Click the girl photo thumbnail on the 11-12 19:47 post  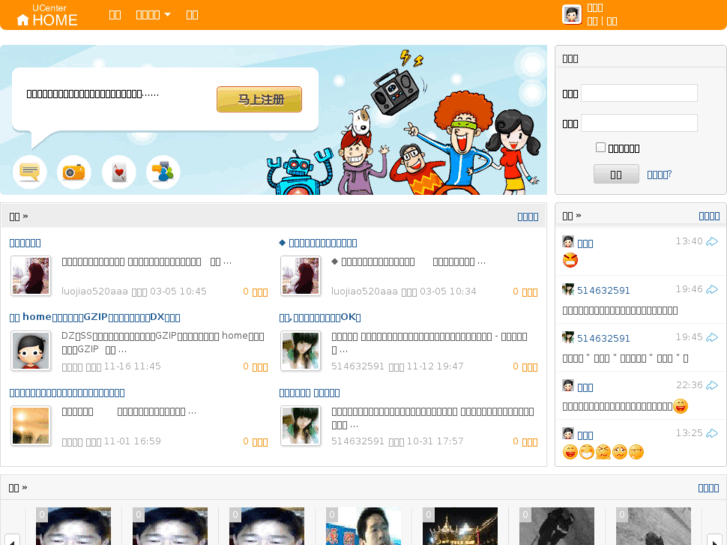[300, 351]
